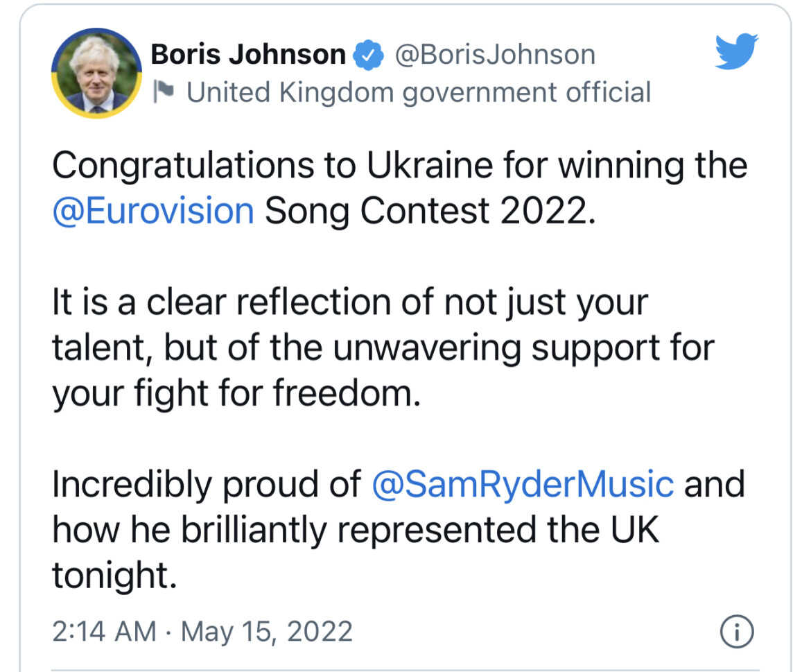The width and height of the screenshot is (811, 672).
Task: Click the "how he brilliantly represented" line
Action: coord(356,531)
